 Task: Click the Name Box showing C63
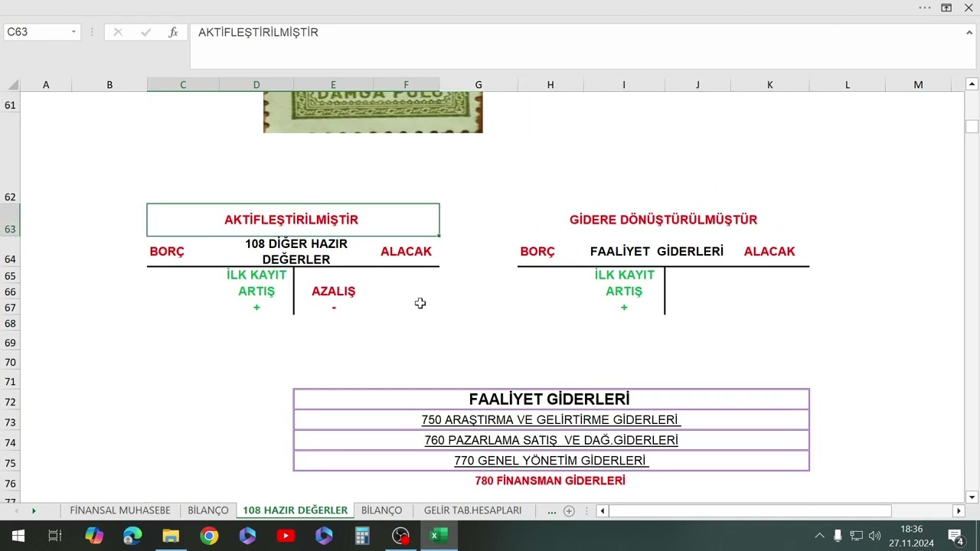(x=37, y=32)
